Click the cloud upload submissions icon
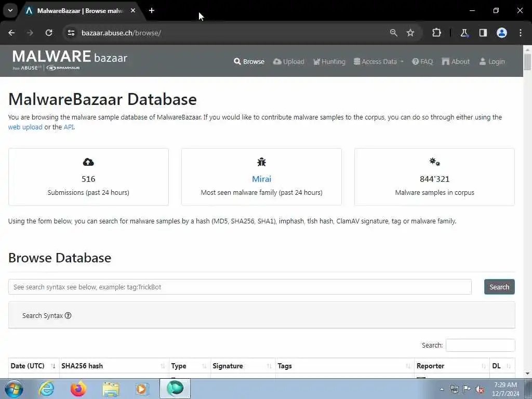This screenshot has height=399, width=532. [x=88, y=162]
